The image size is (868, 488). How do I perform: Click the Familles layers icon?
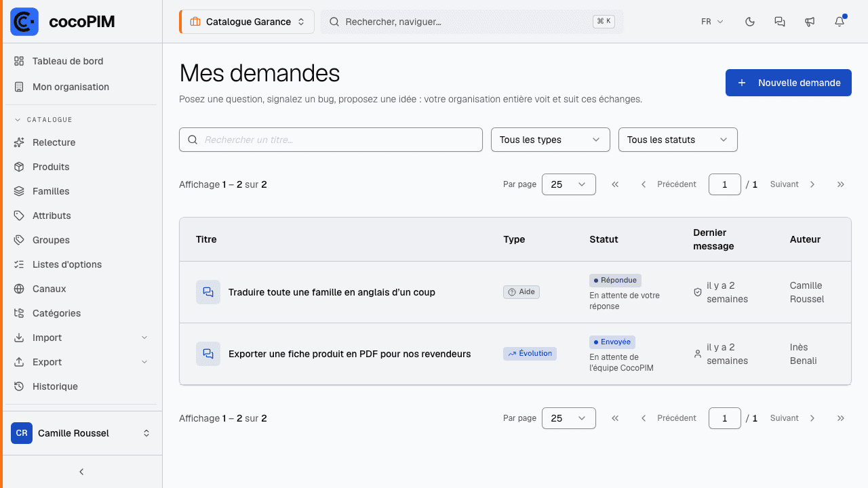pyautogui.click(x=19, y=191)
